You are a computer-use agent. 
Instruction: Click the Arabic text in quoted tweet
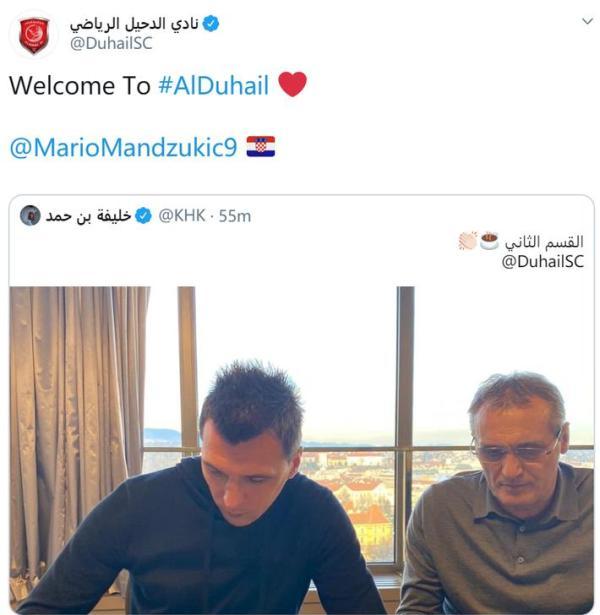(544, 242)
